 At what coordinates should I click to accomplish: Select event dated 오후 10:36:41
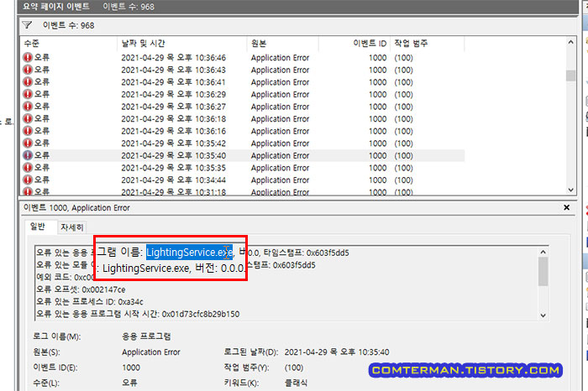[243, 82]
